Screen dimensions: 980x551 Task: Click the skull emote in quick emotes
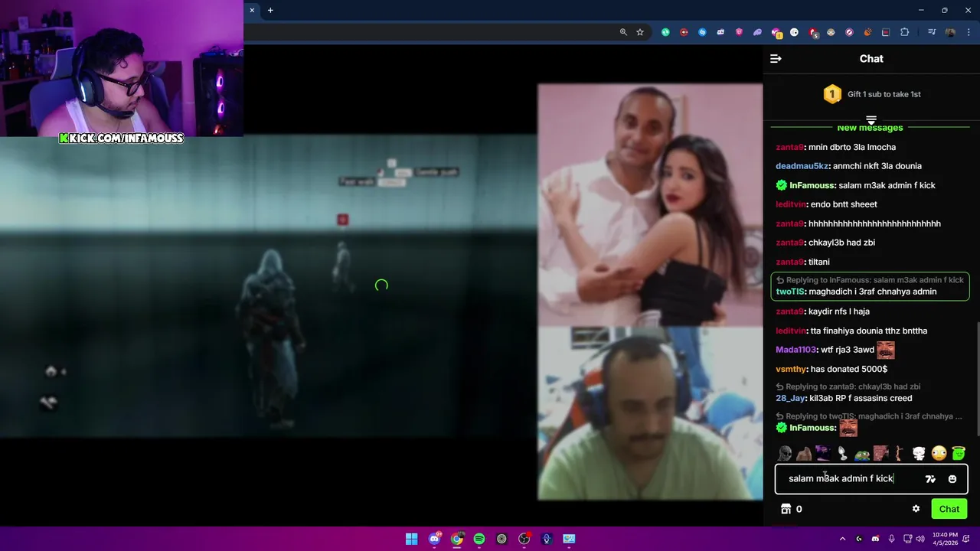[785, 454]
